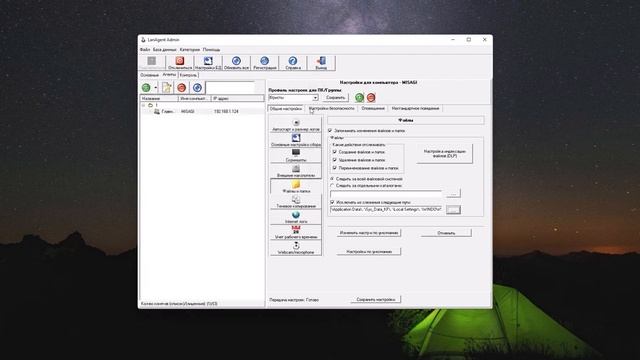Collapse the root node in agent tree

point(143,105)
